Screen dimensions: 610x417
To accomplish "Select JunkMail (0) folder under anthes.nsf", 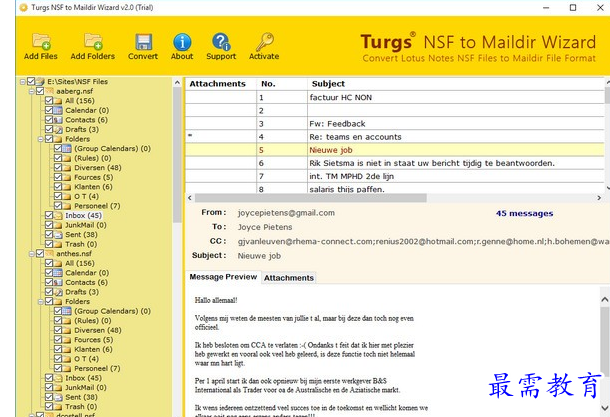I will point(86,387).
